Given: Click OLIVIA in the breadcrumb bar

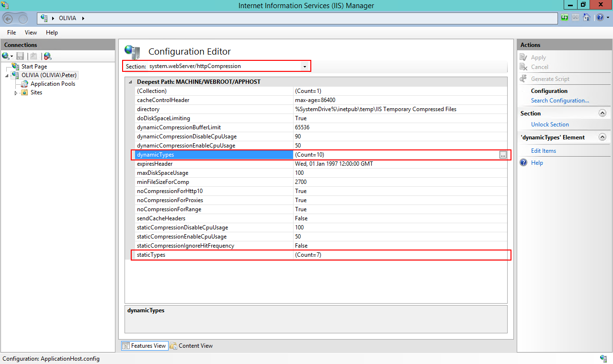Looking at the screenshot, I should point(68,18).
